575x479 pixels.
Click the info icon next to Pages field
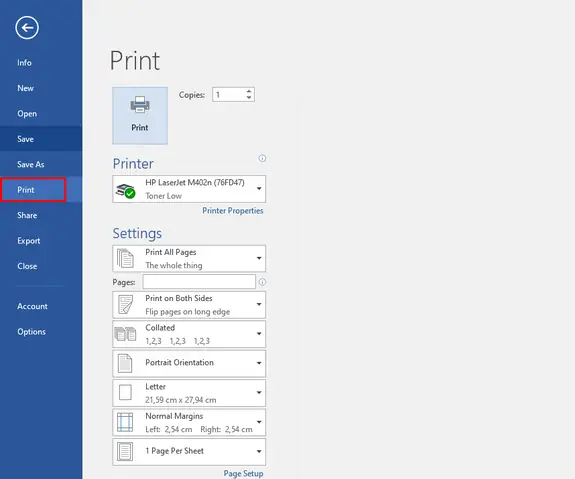(x=262, y=282)
